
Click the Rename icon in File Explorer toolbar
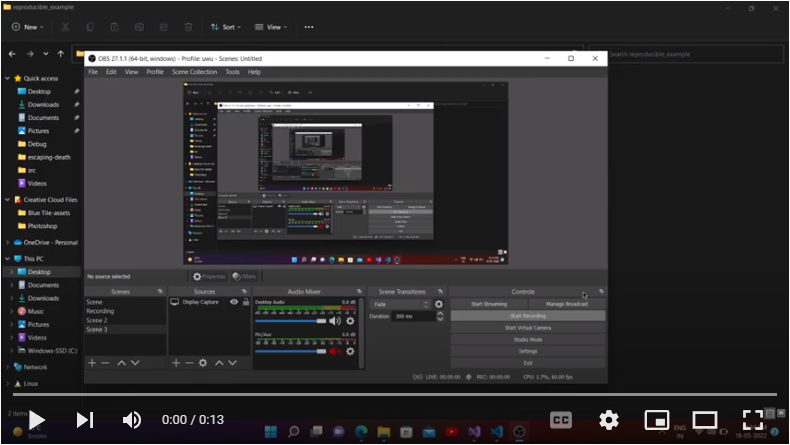tap(139, 27)
